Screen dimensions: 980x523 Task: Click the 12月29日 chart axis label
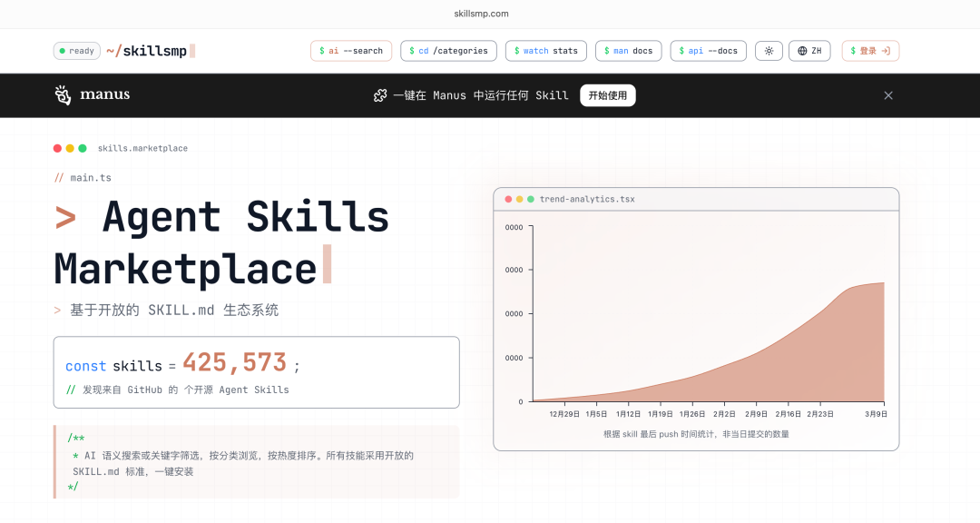click(564, 414)
